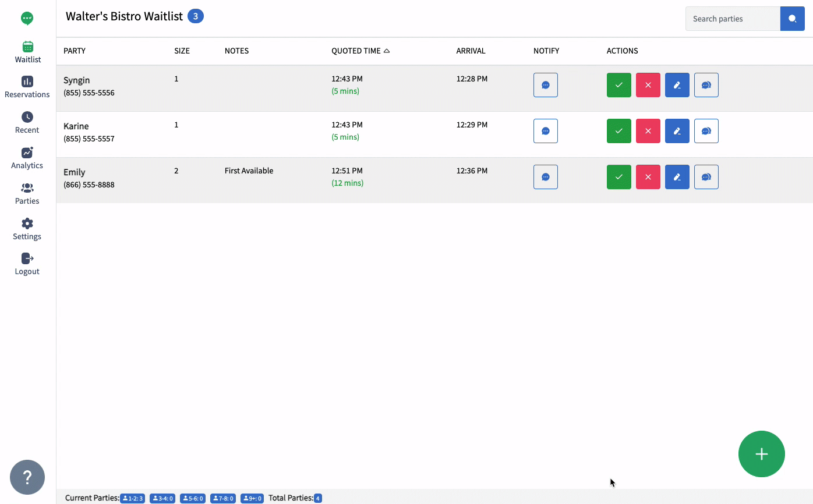View the Parties section

[26, 193]
